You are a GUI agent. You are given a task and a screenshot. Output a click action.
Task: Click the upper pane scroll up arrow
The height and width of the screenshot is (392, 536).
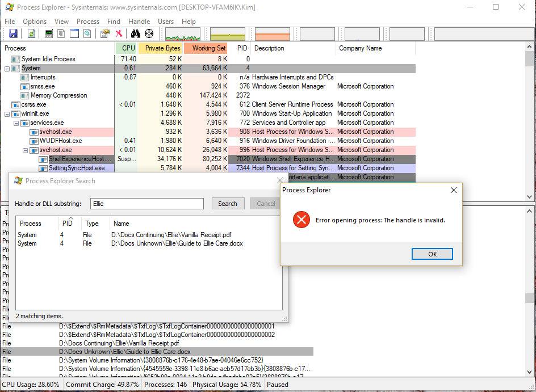pos(530,47)
